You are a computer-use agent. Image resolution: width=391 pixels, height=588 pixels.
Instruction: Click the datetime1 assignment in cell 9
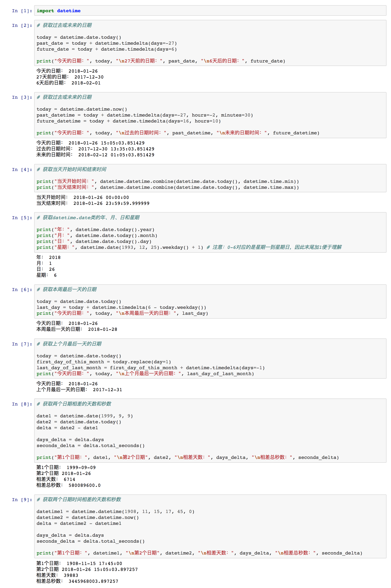(115, 512)
